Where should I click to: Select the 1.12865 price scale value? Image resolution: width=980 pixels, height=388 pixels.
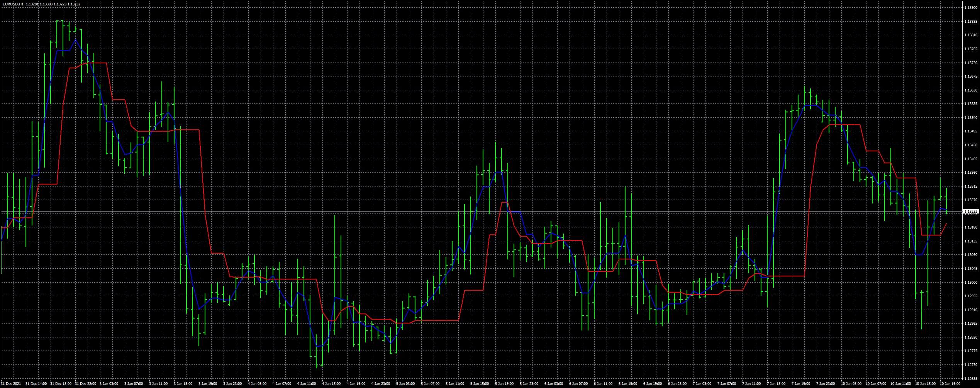click(x=971, y=324)
